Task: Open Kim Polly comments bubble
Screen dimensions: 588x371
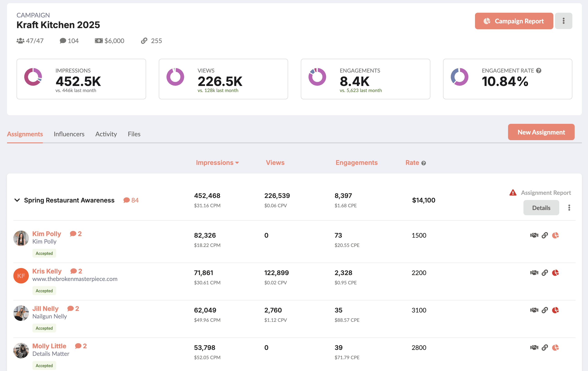Action: click(x=75, y=234)
